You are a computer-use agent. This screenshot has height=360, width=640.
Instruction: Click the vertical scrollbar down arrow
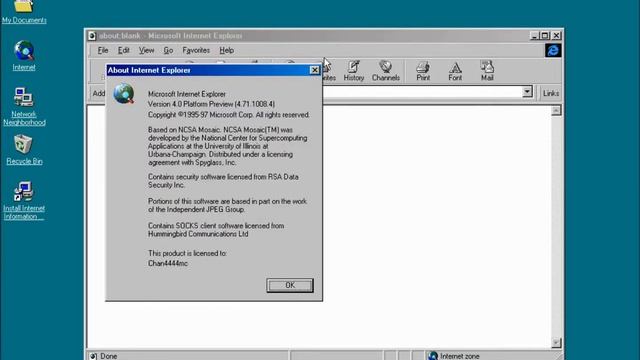(556, 342)
